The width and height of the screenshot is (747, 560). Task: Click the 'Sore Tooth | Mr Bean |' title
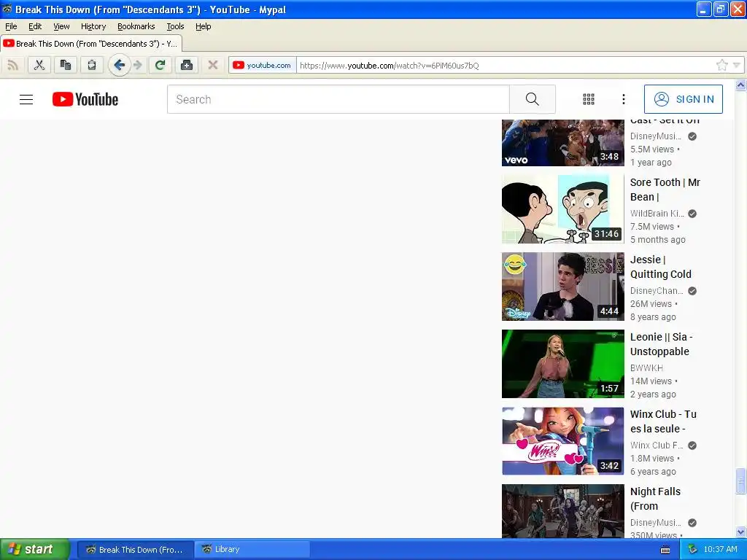pyautogui.click(x=665, y=190)
